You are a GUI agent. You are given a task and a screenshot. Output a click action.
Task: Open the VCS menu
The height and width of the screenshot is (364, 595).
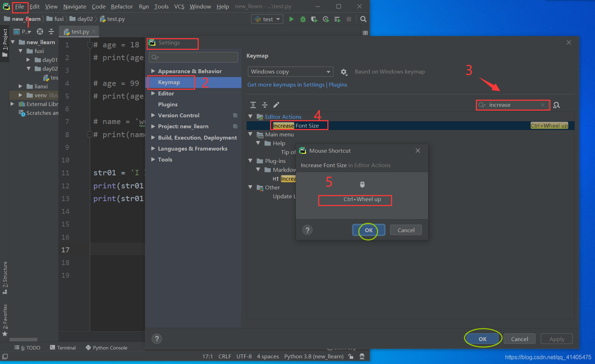(x=179, y=6)
